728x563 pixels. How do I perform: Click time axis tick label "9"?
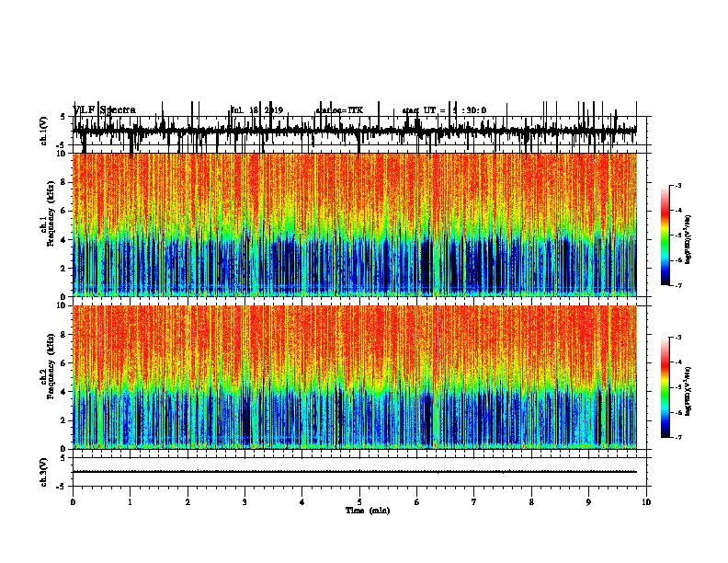pyautogui.click(x=589, y=502)
